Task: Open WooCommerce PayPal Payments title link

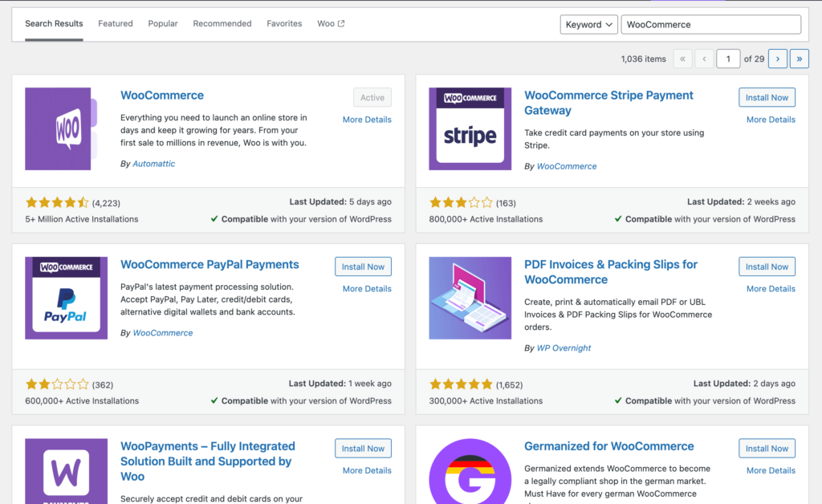Action: pos(210,265)
